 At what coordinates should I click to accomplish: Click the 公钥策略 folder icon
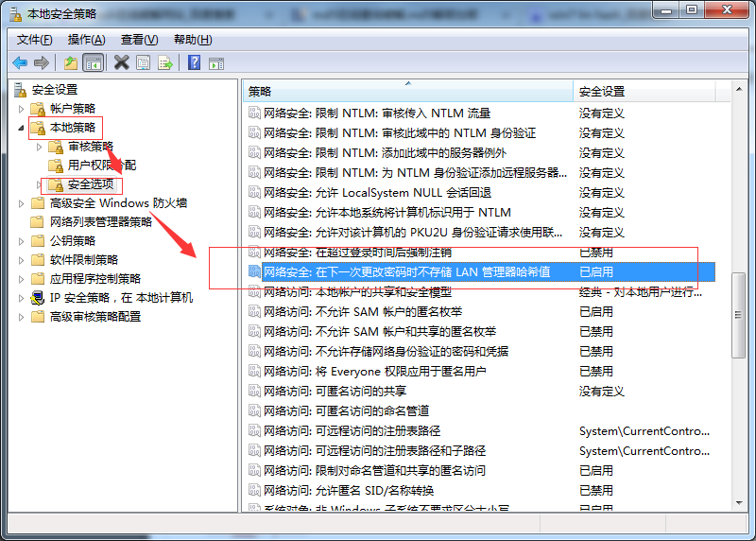coord(38,241)
